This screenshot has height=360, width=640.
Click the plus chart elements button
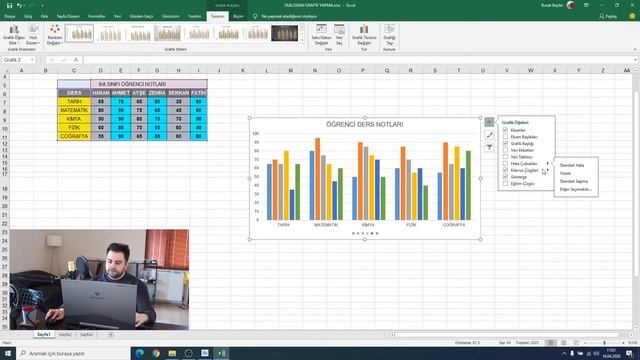coord(489,122)
